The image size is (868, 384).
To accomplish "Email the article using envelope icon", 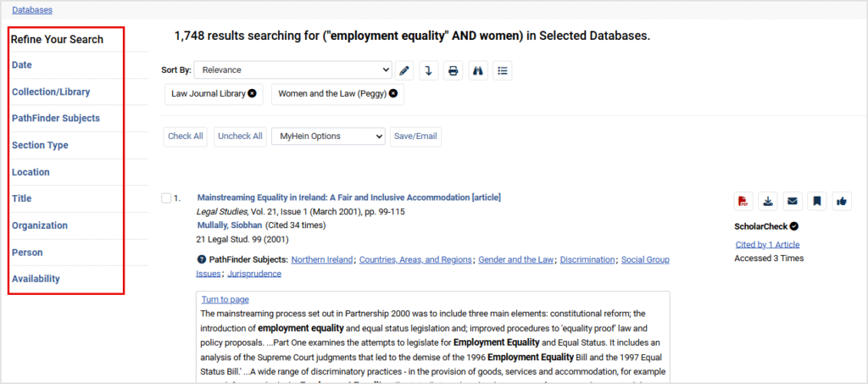I will tap(793, 201).
